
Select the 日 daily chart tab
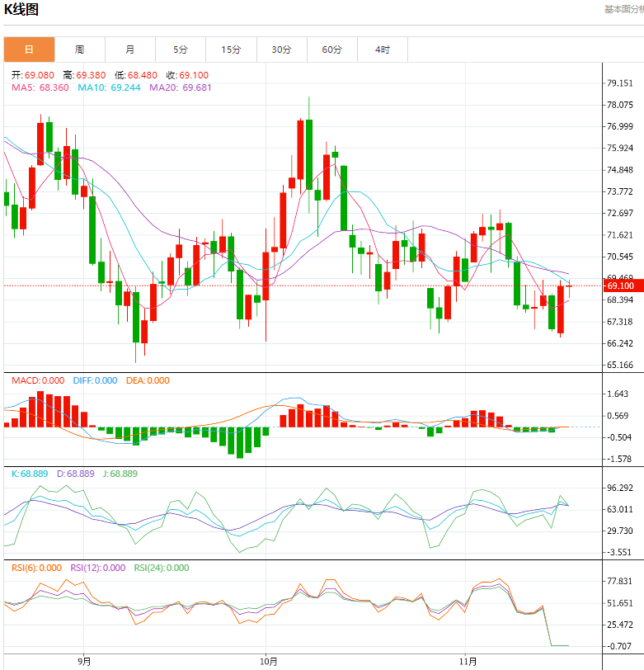pyautogui.click(x=29, y=50)
